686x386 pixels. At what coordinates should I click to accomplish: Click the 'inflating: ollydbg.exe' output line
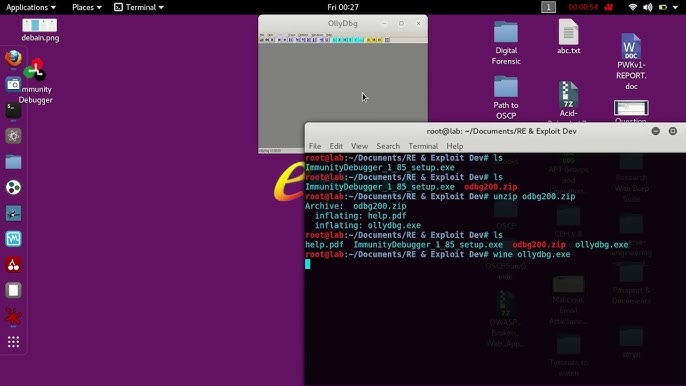click(368, 225)
